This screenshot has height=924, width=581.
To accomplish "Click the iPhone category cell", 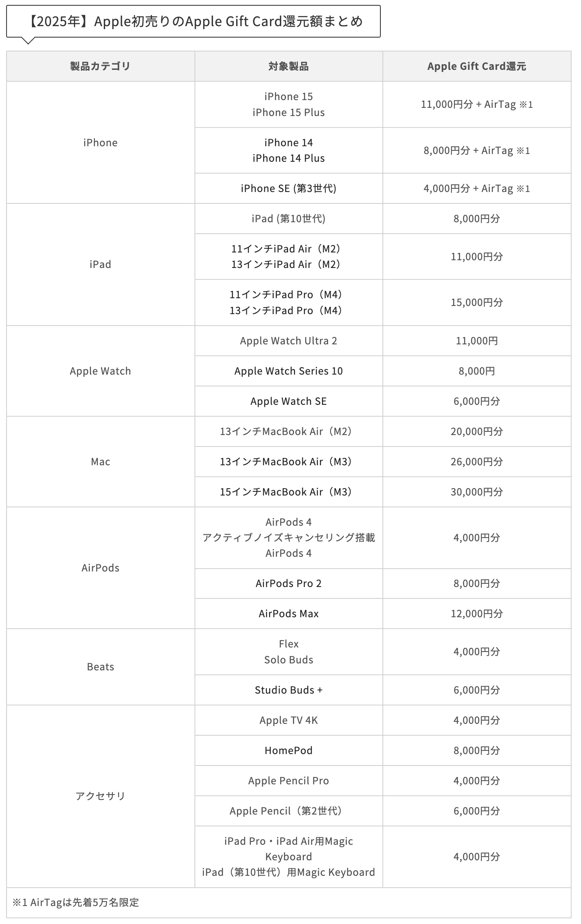I will [x=101, y=143].
